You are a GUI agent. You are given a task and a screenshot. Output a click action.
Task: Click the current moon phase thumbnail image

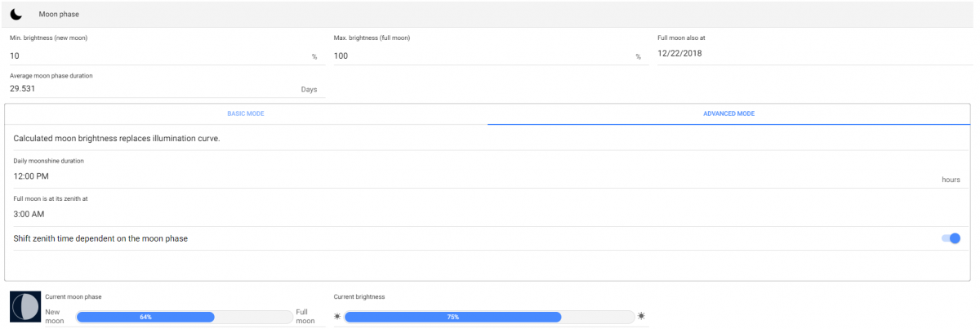pos(24,307)
